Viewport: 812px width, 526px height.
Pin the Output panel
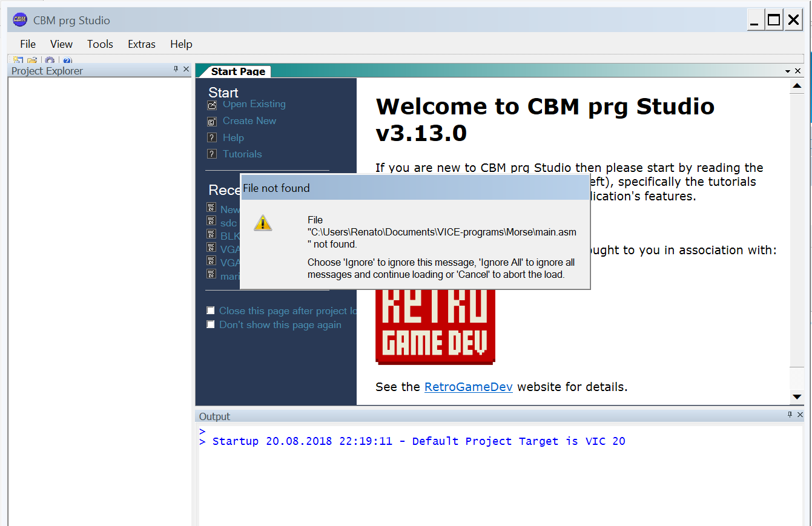point(790,415)
